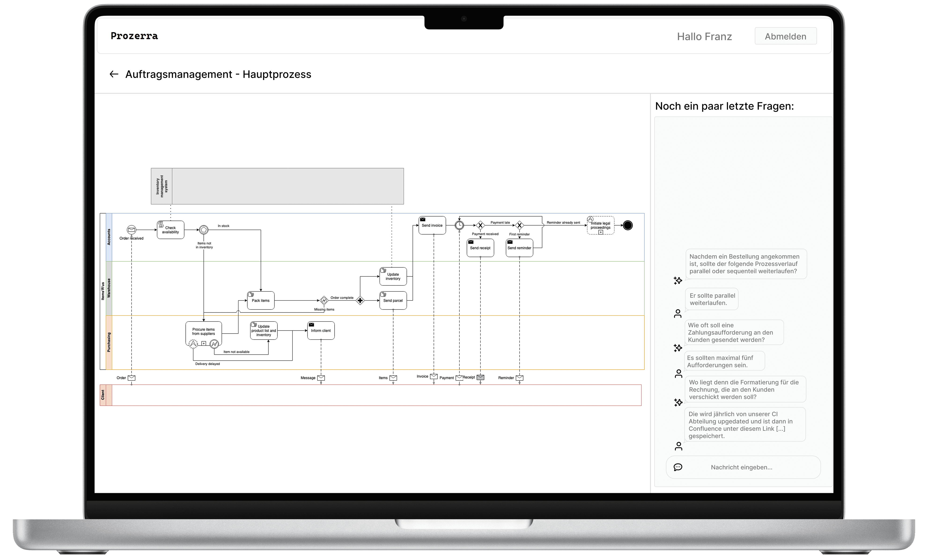Screen dimensions: 928x560
Task: Select the Inform client task
Action: [x=321, y=331]
